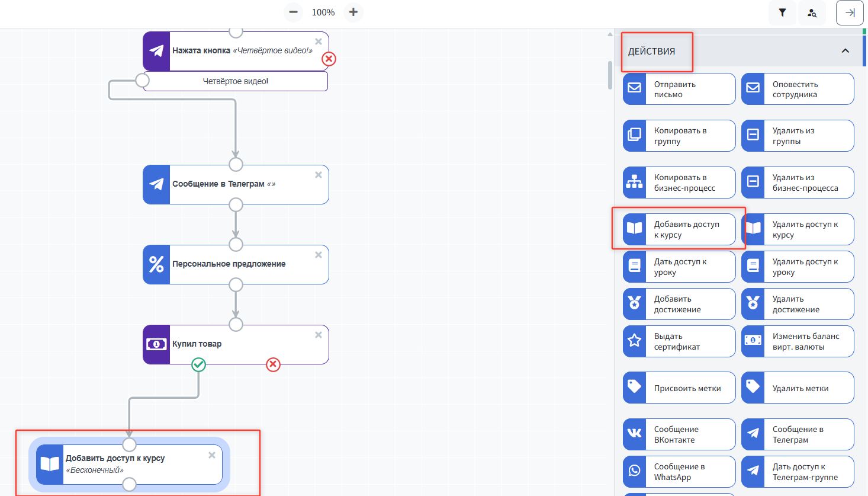Remove the Персональное предложение block with its X
The width and height of the screenshot is (868, 496).
pos(319,255)
